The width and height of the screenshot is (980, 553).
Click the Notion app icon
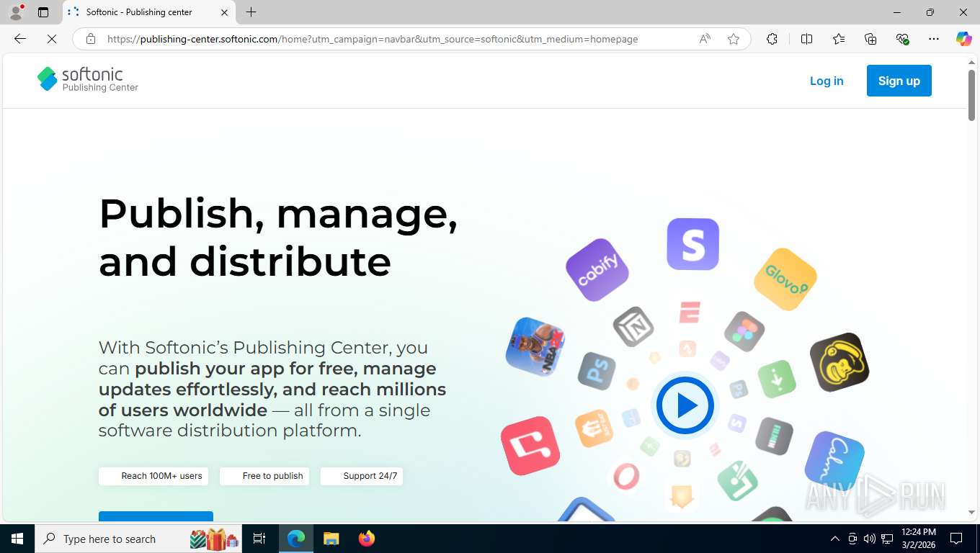point(633,327)
